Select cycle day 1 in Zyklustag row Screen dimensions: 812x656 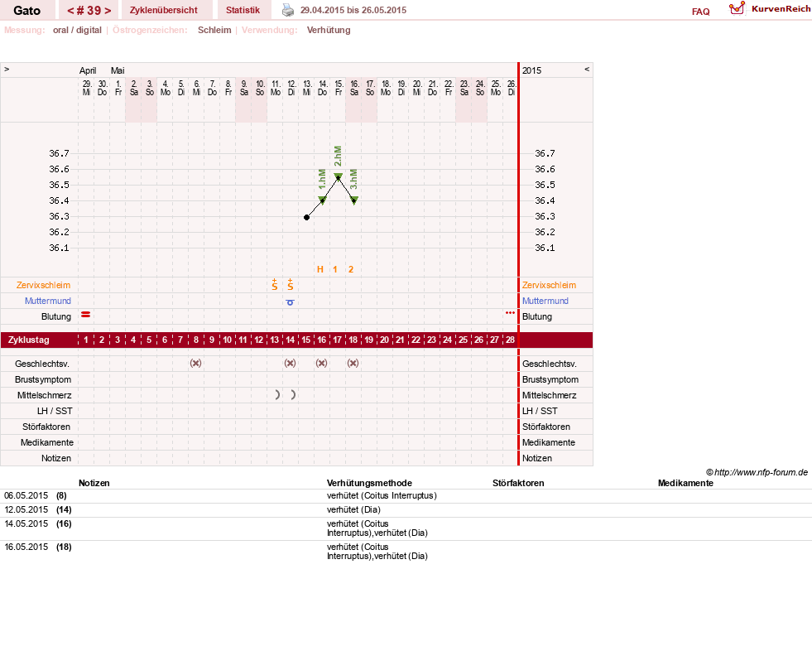pyautogui.click(x=86, y=340)
